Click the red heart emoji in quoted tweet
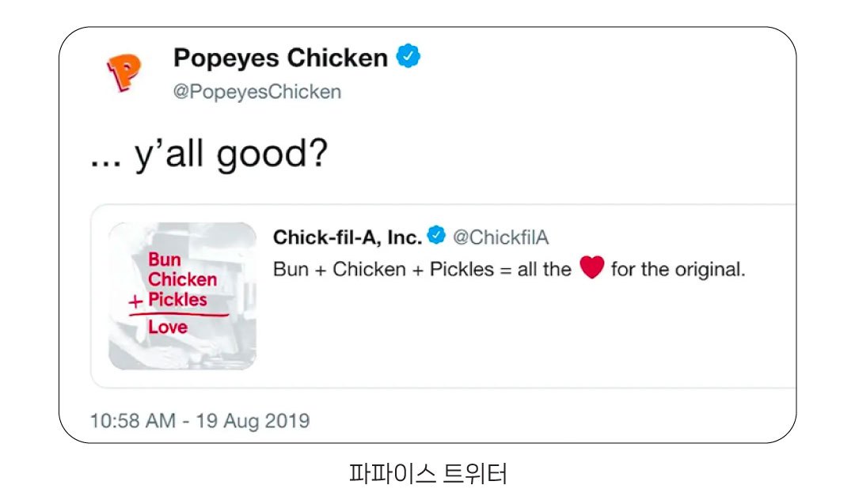 (591, 269)
